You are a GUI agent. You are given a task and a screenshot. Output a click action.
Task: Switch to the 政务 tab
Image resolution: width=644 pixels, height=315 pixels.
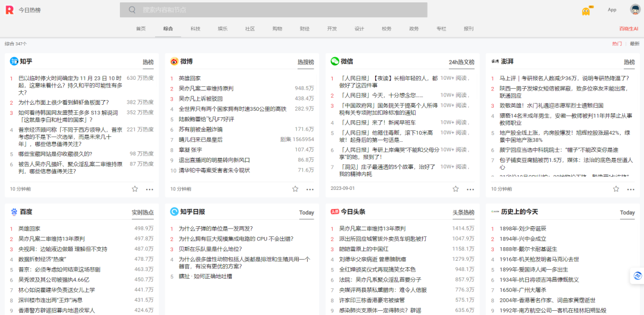(x=414, y=29)
